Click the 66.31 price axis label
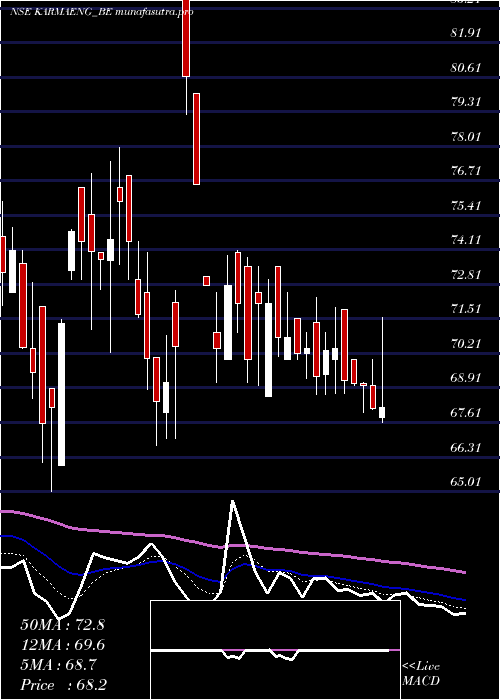 click(466, 448)
